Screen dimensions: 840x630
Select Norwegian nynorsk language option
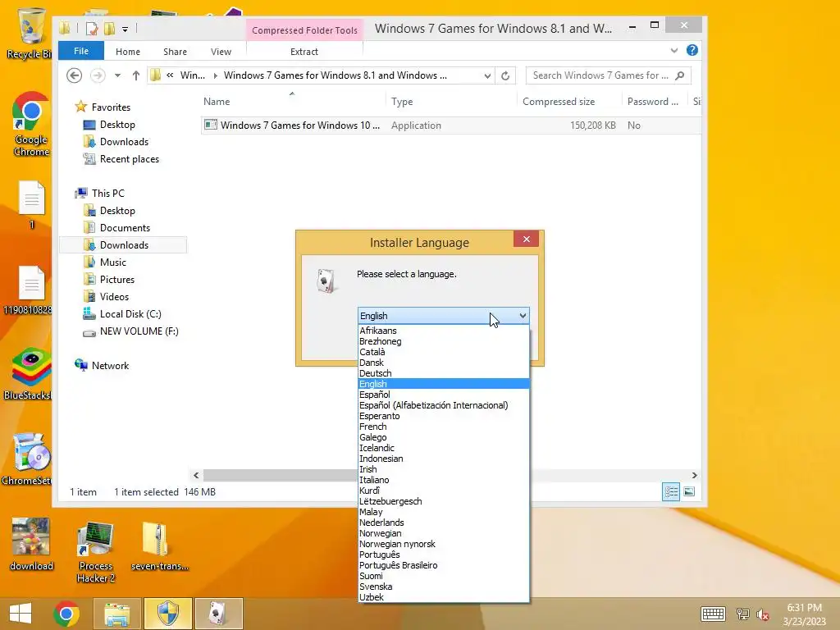pos(444,544)
